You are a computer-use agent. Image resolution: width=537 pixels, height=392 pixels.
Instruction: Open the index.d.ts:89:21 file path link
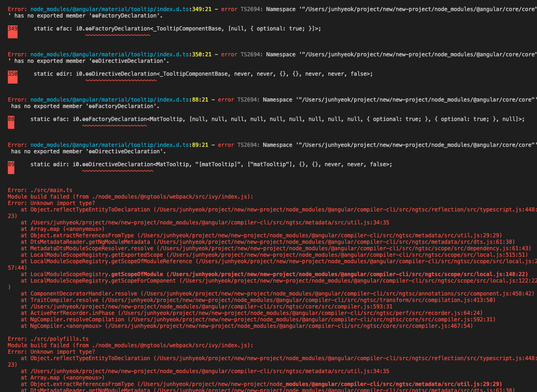pos(119,145)
